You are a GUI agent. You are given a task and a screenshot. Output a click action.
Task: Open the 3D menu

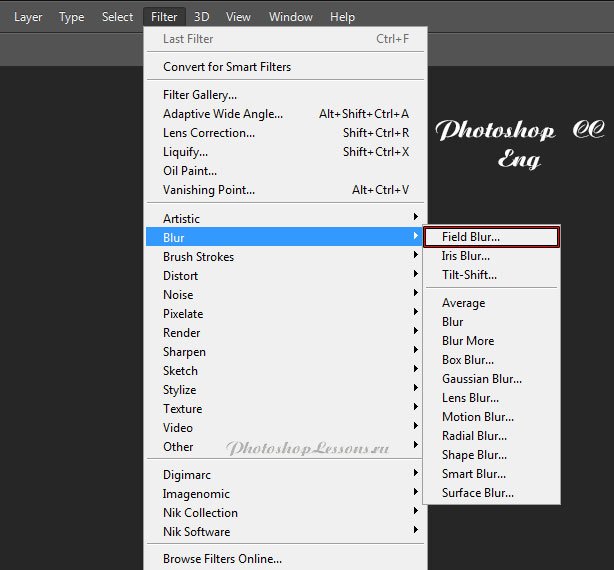tap(202, 17)
